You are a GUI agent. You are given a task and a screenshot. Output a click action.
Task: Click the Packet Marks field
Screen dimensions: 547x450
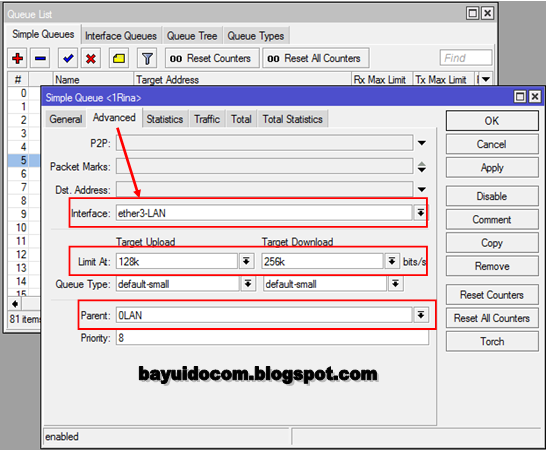[x=264, y=166]
